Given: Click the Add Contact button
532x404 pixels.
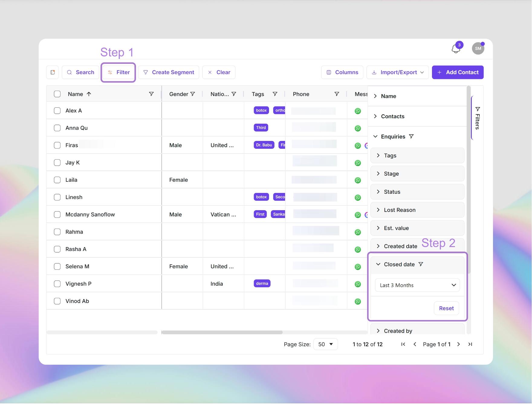Looking at the screenshot, I should pos(458,73).
